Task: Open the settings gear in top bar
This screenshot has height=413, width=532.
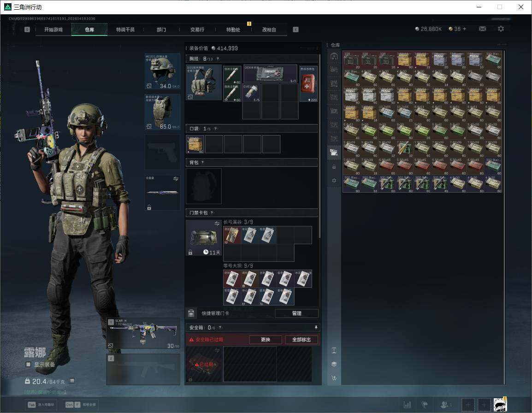Action: pos(501,29)
